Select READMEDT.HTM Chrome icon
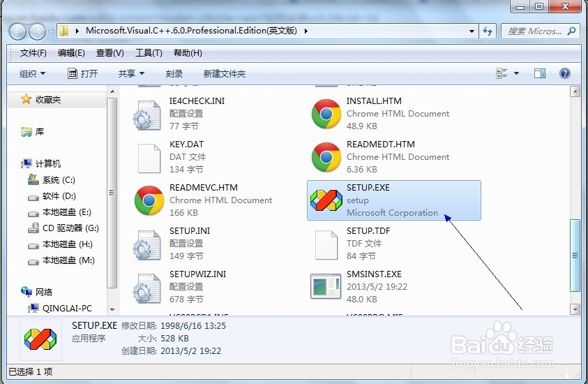Screen dimensions: 588x384 pos(326,157)
